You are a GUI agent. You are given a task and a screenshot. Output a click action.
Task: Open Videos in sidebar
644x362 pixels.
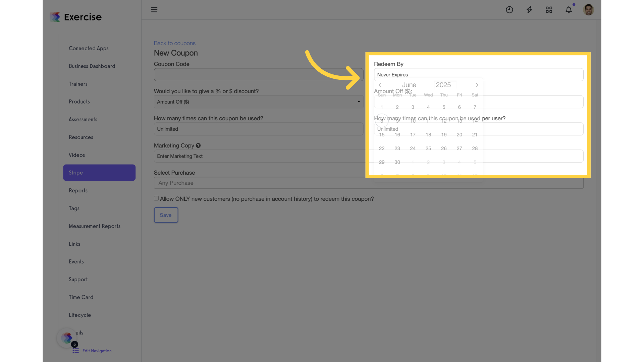pos(77,155)
